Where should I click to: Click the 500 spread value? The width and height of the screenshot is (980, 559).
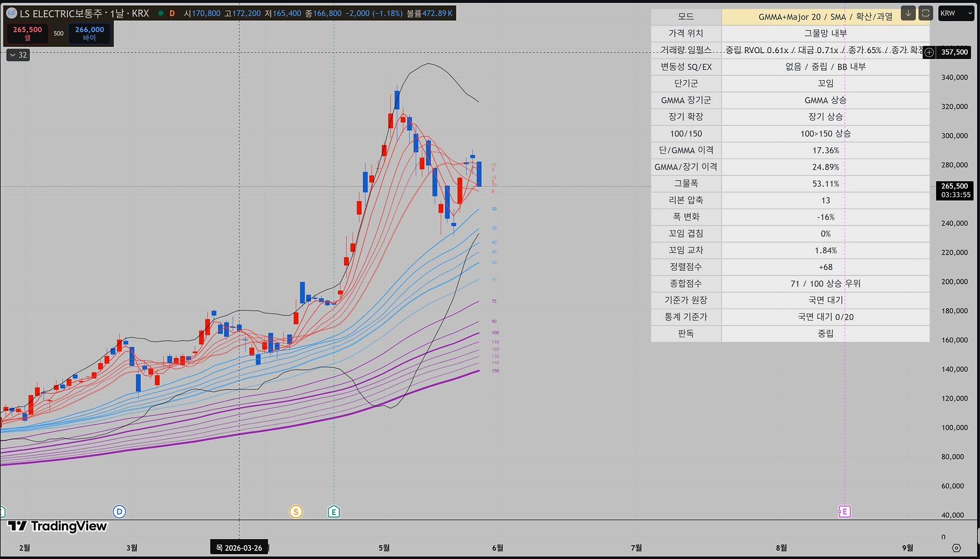click(x=59, y=34)
